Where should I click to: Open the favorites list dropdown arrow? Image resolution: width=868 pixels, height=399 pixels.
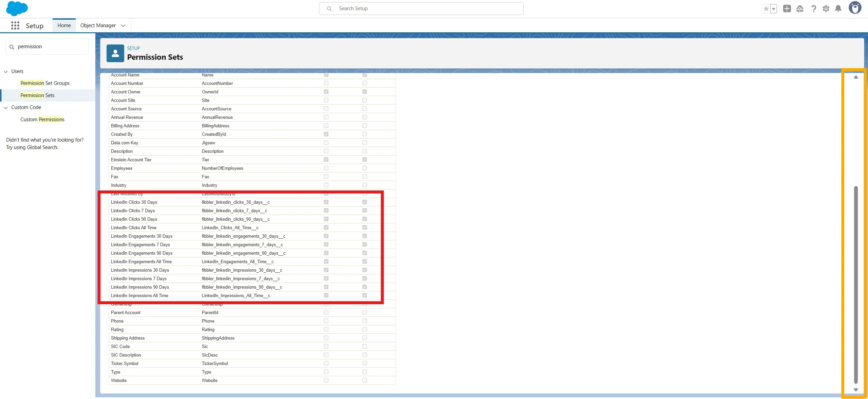773,9
